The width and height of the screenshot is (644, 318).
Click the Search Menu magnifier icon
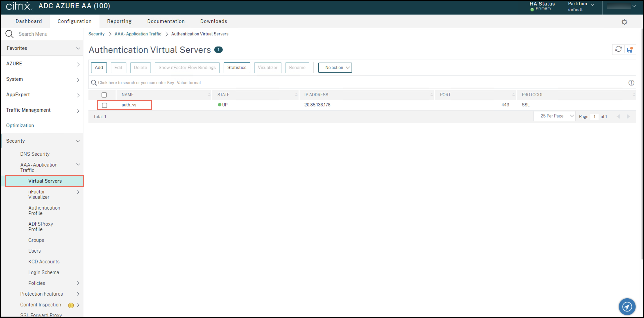[x=9, y=34]
